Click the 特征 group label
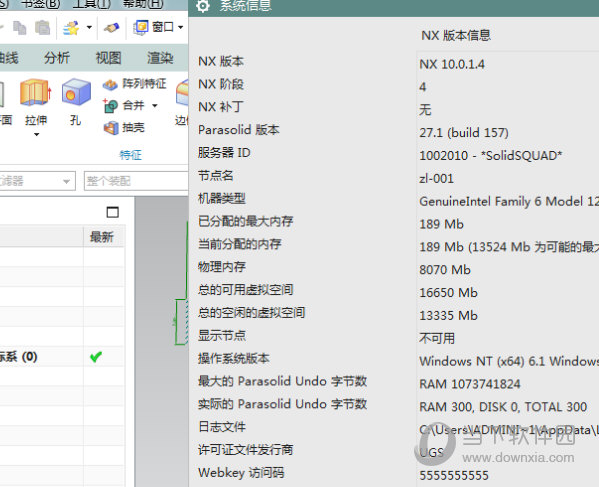The width and height of the screenshot is (599, 487). coord(130,155)
